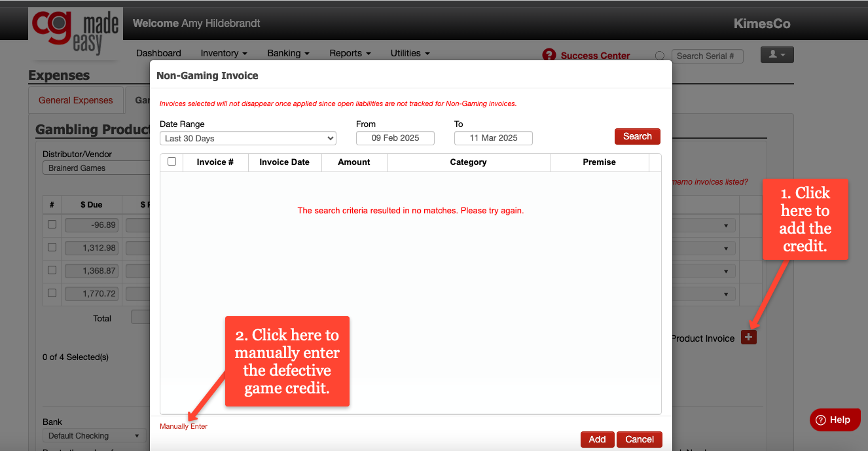The height and width of the screenshot is (451, 868).
Task: Sort by the Invoice Date column header
Action: click(284, 162)
